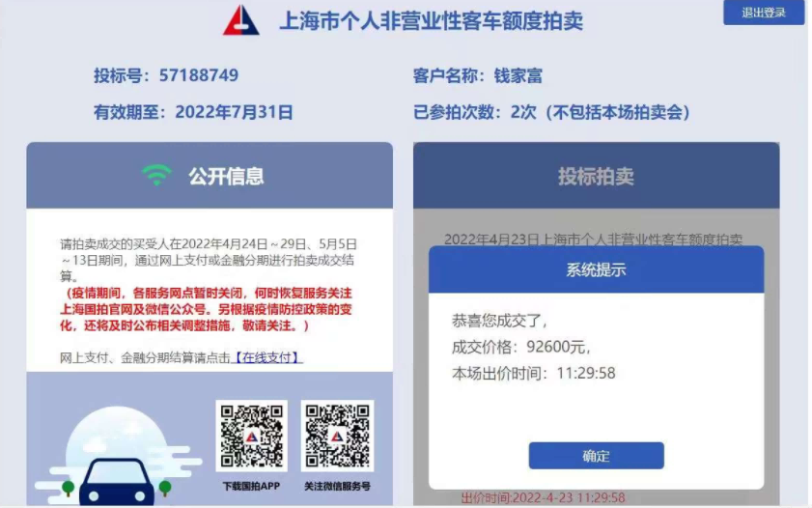Click the 系统提示 dialog title bar
Viewport: 812px width, 508px height.
tap(596, 269)
